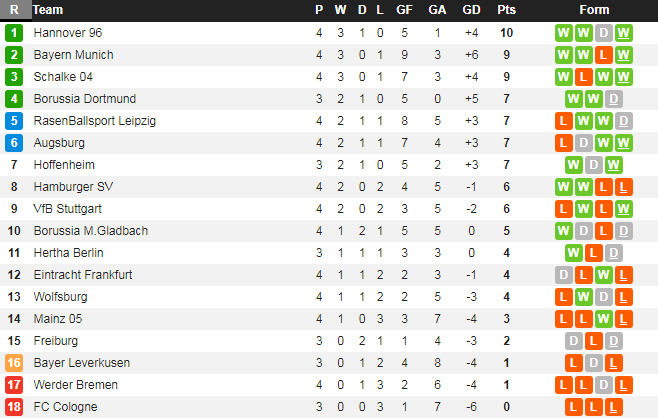658x418 pixels.
Task: Click Bayer Leverkusen's draw form badge
Action: [594, 363]
